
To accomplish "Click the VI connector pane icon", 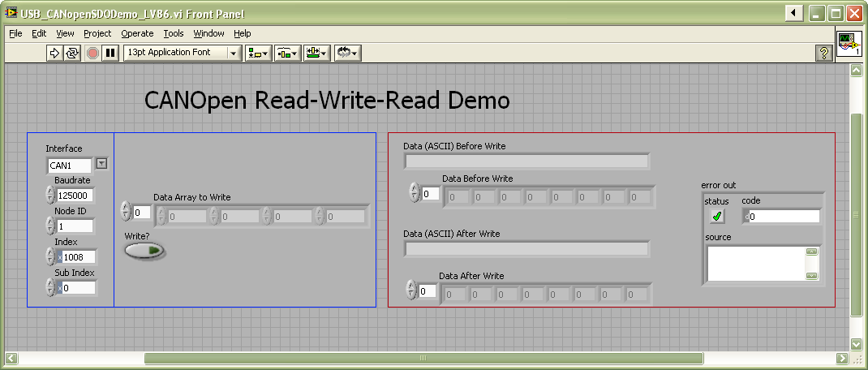I will [x=849, y=44].
